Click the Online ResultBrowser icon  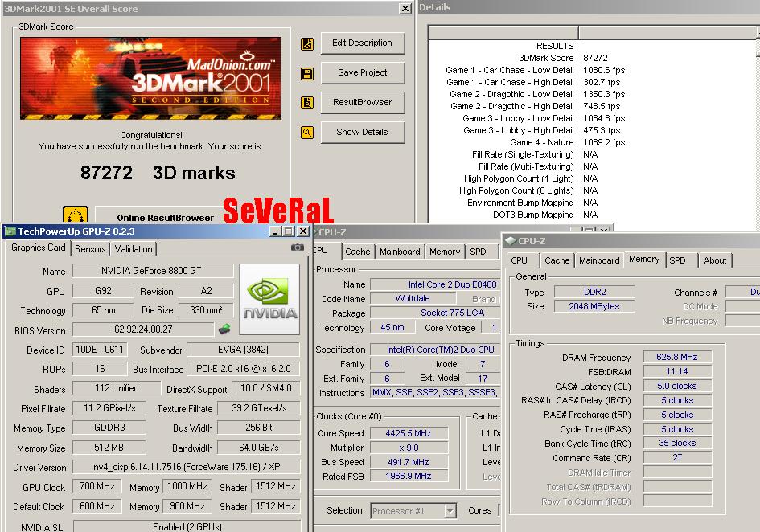[76, 215]
